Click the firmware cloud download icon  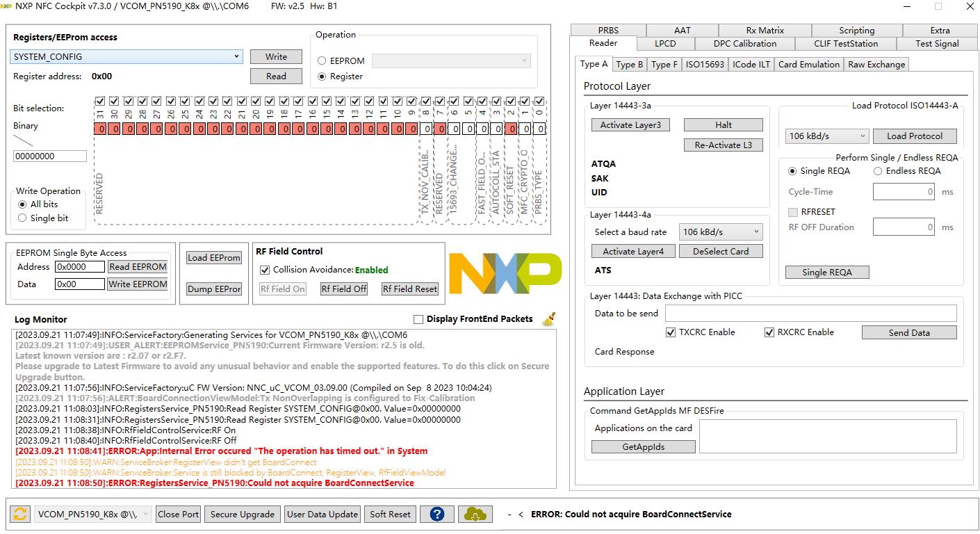click(x=475, y=514)
